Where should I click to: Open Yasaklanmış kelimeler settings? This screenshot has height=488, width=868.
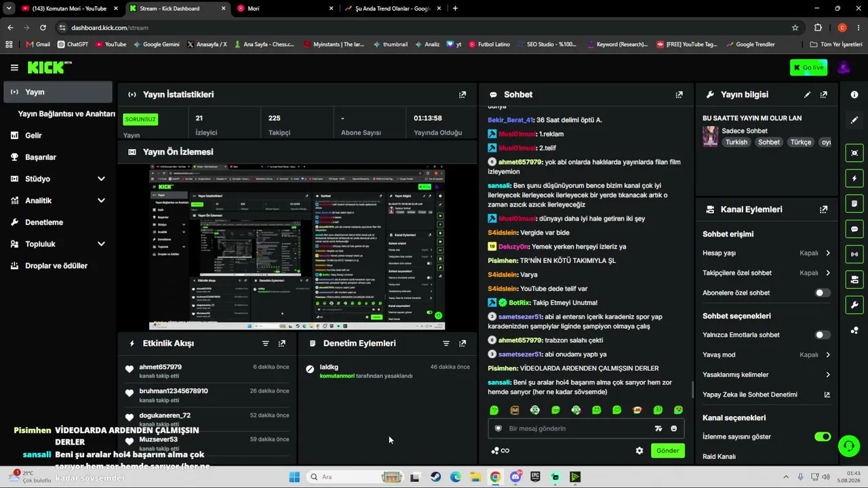click(x=766, y=375)
